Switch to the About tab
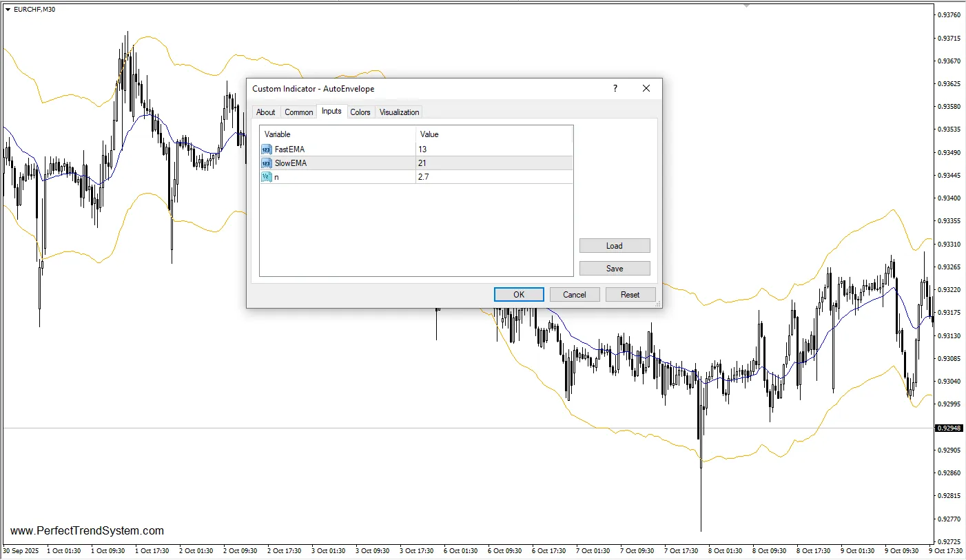 pos(265,112)
